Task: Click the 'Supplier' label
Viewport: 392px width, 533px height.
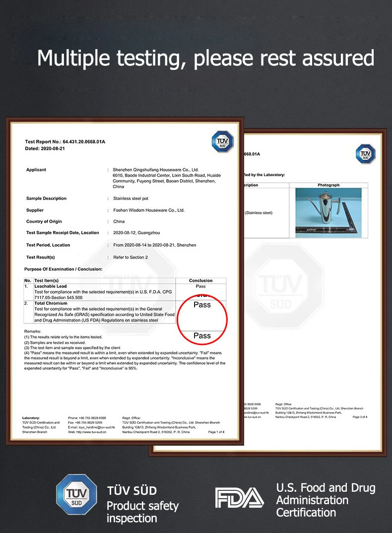Action: point(35,210)
